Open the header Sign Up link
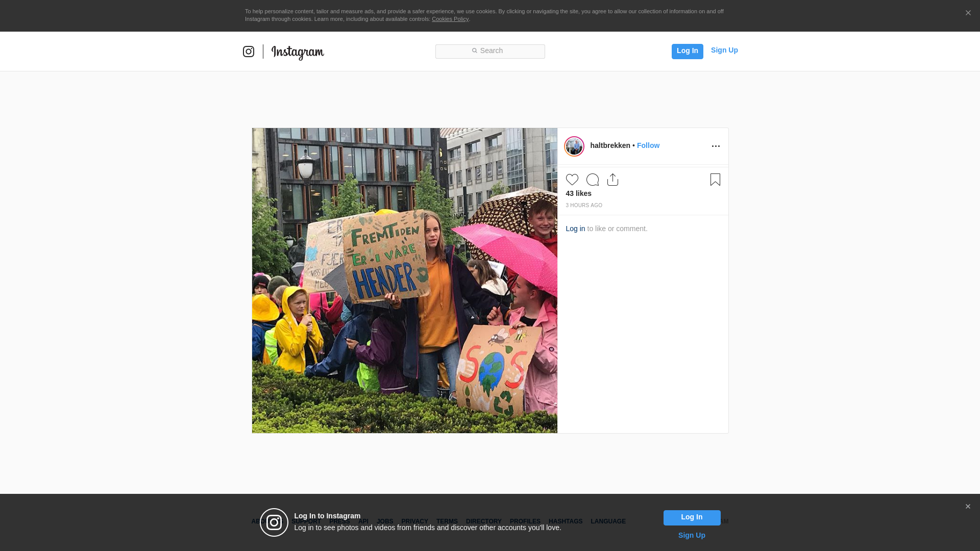The height and width of the screenshot is (551, 980). coord(724,50)
